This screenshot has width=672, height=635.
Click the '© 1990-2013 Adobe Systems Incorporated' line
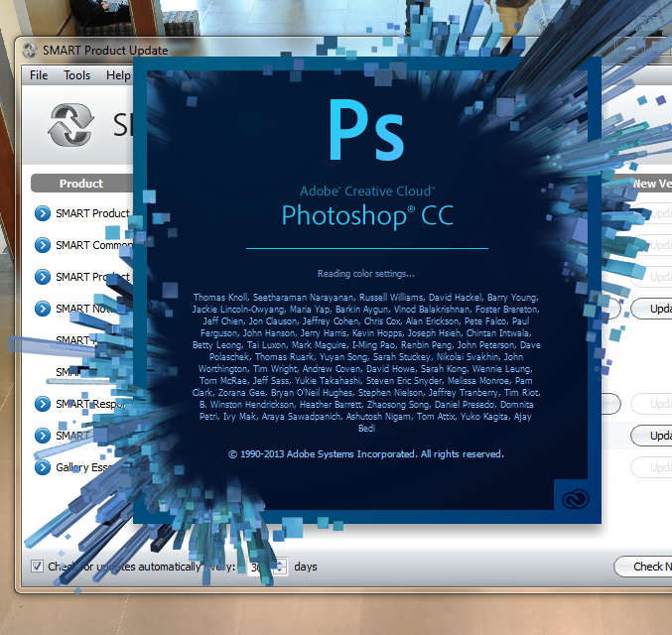[366, 454]
